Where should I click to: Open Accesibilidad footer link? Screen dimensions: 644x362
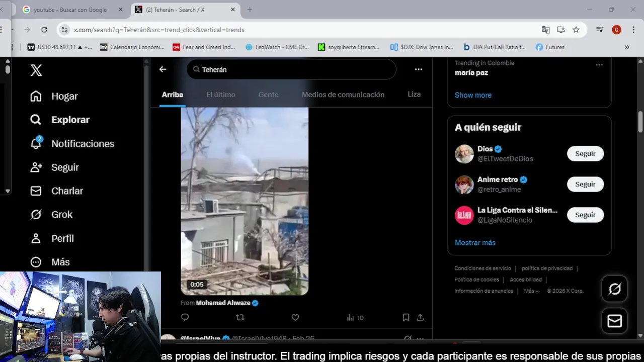point(526,280)
